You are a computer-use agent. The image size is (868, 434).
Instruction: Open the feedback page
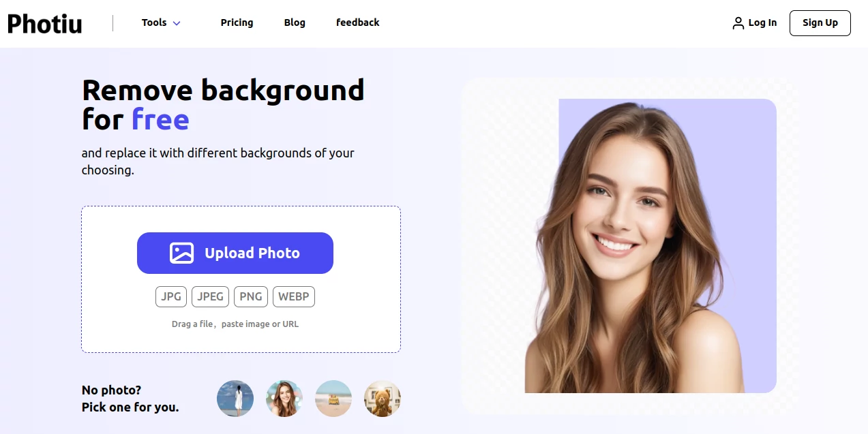(x=357, y=22)
